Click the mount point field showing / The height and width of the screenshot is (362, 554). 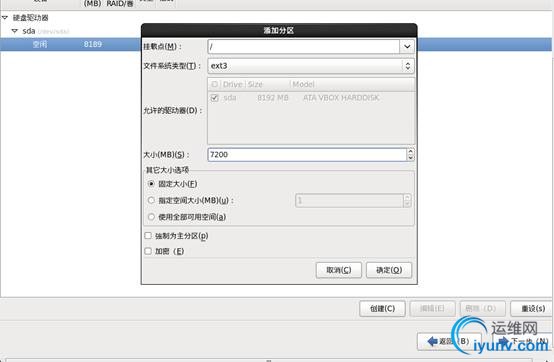click(x=304, y=47)
